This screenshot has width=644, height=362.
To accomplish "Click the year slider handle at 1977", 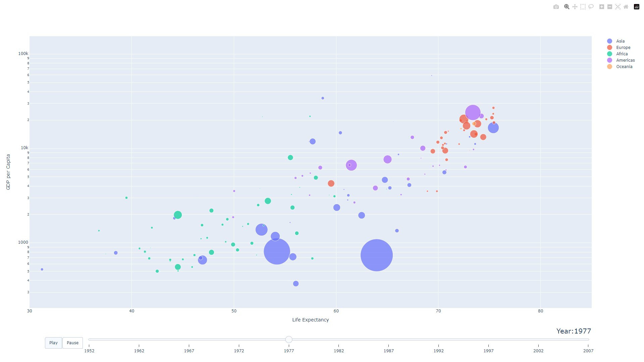I will click(289, 340).
